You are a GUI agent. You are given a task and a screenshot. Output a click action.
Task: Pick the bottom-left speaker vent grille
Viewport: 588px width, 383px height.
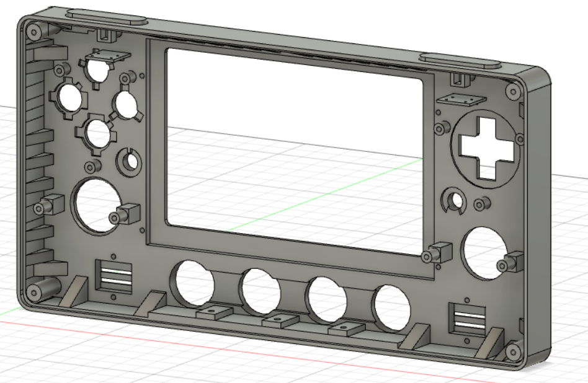(x=114, y=276)
